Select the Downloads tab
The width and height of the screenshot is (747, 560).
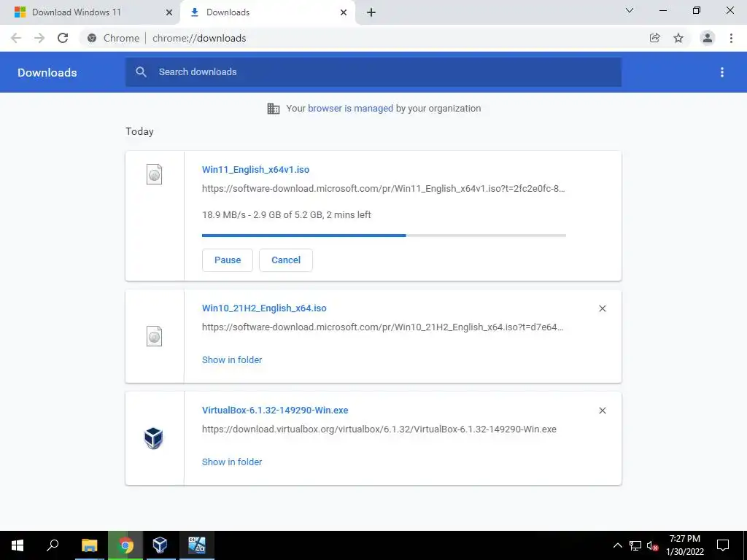[228, 12]
